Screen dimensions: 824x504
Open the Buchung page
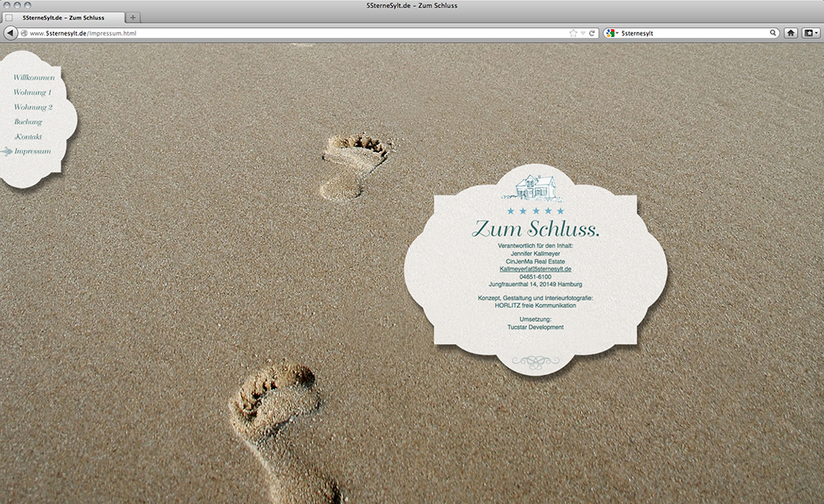(x=28, y=122)
